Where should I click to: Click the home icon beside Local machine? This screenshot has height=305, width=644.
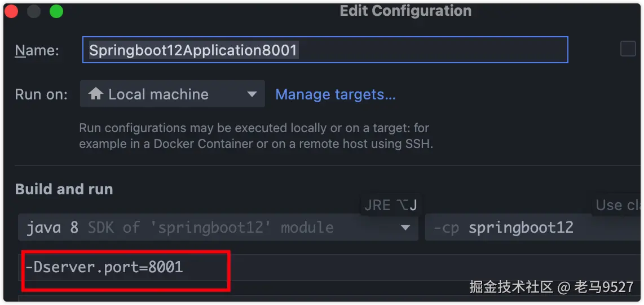click(96, 94)
